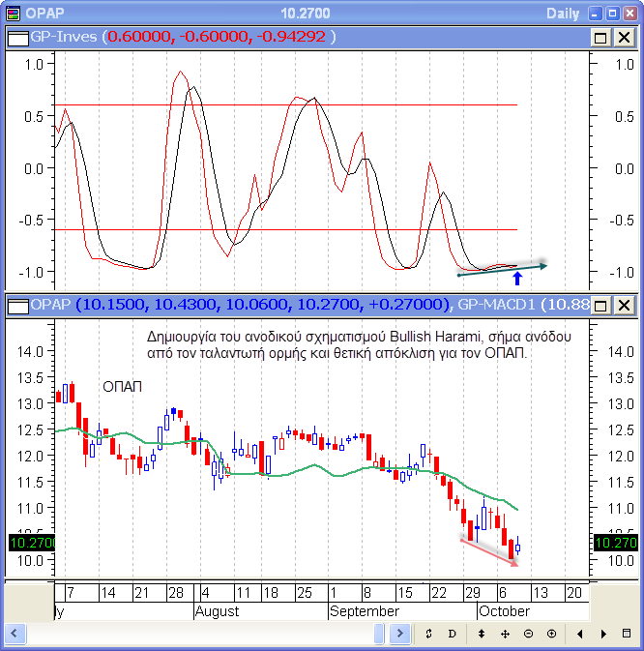Open the window icon menu beside OPAP title
The width and height of the screenshot is (644, 651).
(x=12, y=13)
